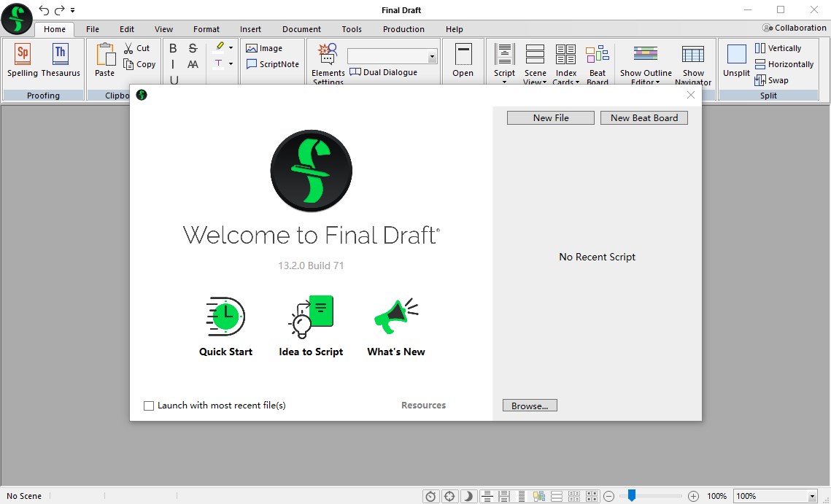
Task: Click the New File button
Action: 551,118
